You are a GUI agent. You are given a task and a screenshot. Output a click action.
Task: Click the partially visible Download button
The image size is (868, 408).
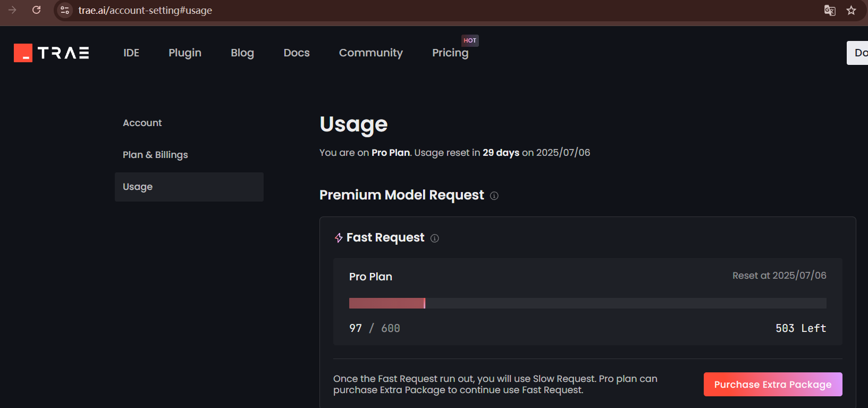coord(857,53)
